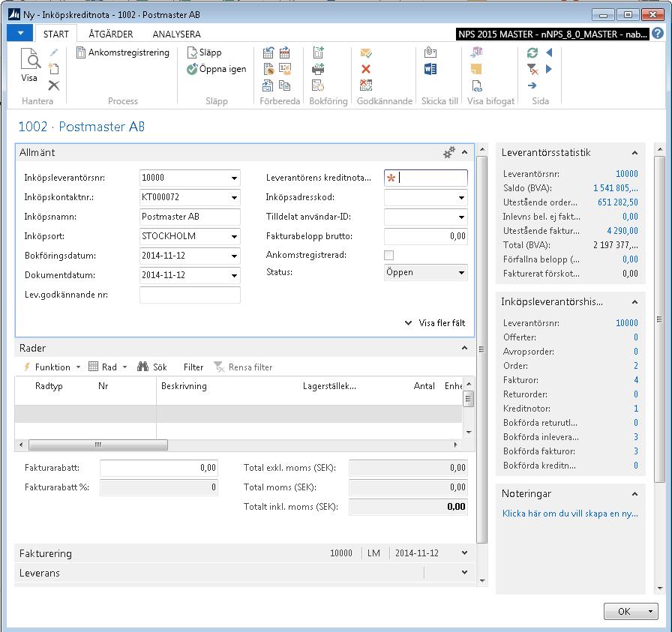Switch to the START ribbon tab
Viewport: 672px width, 632px height.
click(55, 34)
